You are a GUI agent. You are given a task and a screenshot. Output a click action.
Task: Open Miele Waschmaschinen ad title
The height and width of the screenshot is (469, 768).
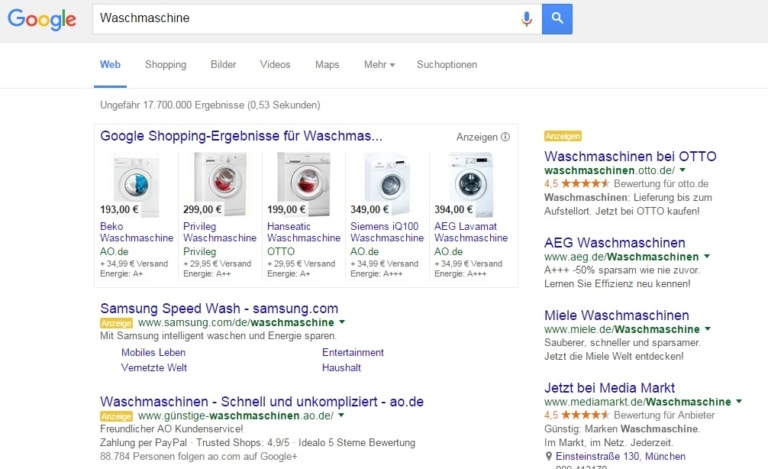click(617, 315)
